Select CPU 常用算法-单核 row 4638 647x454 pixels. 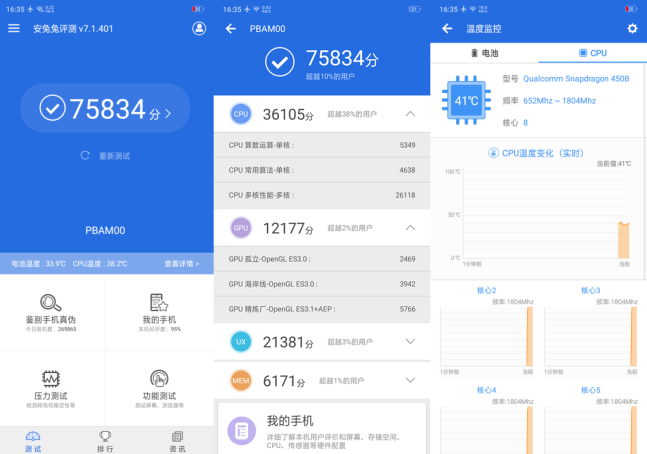322,170
